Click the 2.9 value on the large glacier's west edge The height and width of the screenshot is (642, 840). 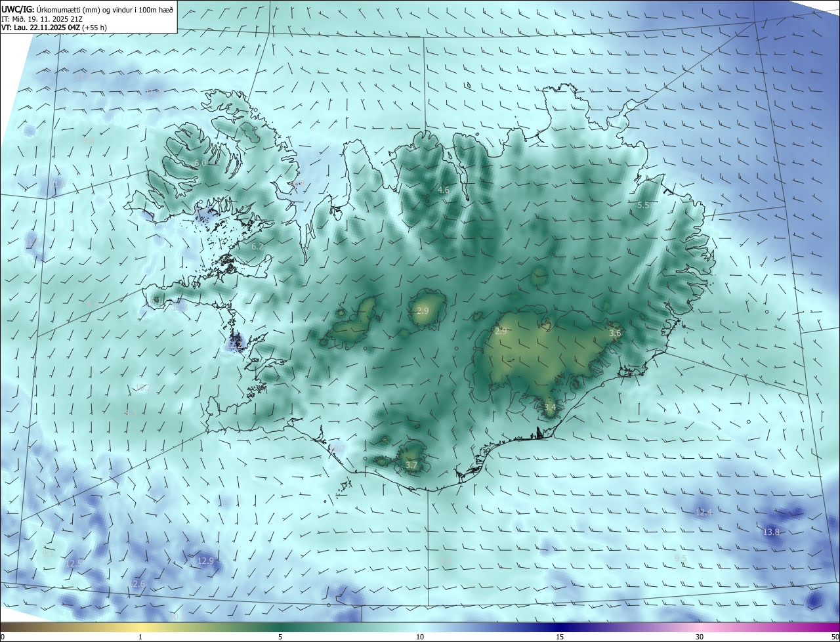(501, 332)
